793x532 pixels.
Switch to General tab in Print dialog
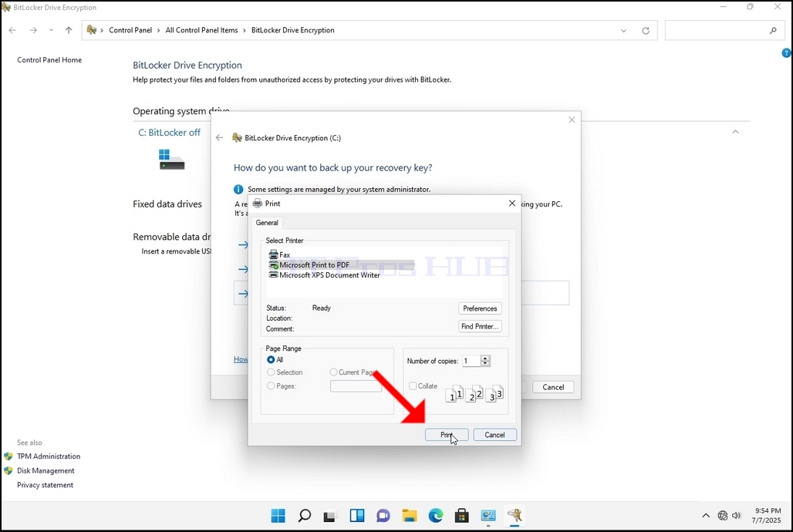point(267,223)
